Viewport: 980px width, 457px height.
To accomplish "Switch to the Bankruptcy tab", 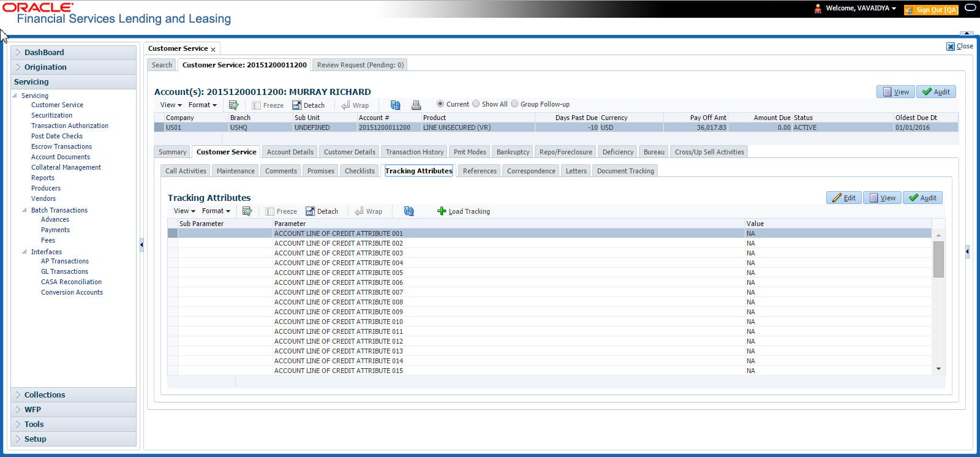I will (513, 152).
